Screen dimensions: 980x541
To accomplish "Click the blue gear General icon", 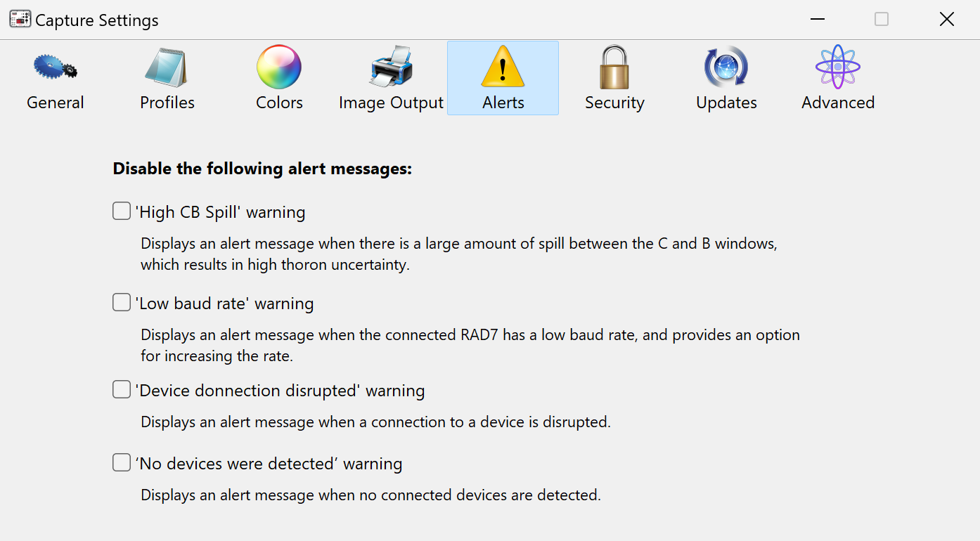I will coord(55,67).
